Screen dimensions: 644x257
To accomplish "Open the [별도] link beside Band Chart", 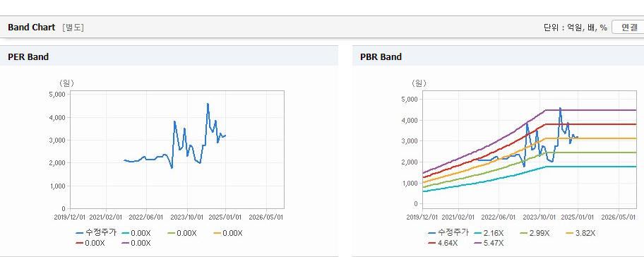I will 73,28.
